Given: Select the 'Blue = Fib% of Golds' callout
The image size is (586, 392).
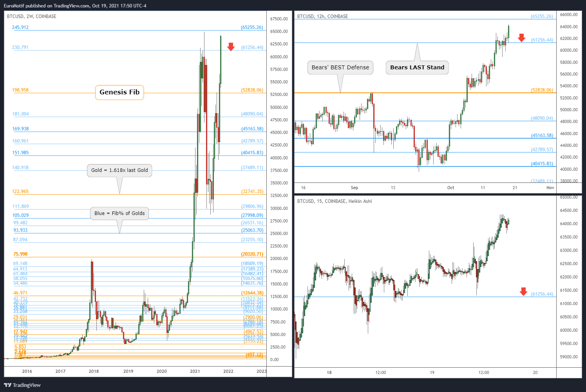Looking at the screenshot, I should click(119, 213).
